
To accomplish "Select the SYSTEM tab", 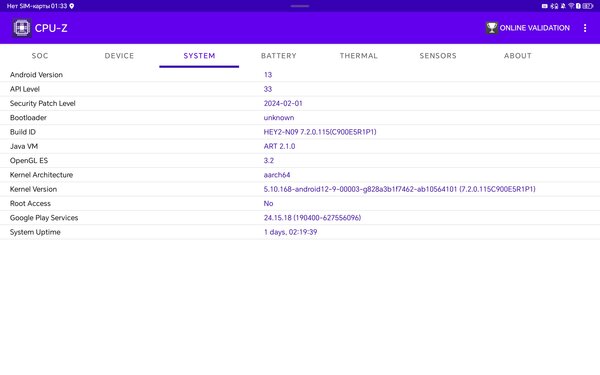I will pos(199,56).
